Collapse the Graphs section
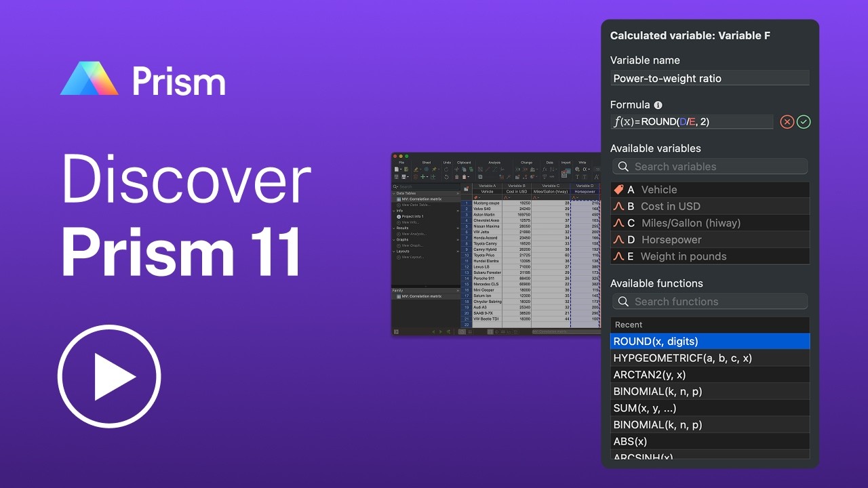 click(x=393, y=239)
